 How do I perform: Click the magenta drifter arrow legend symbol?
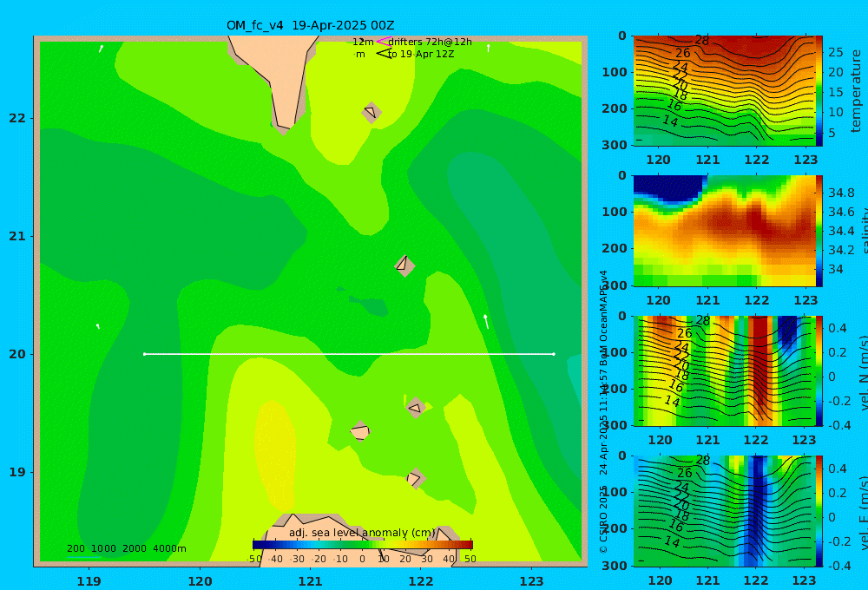tap(384, 41)
